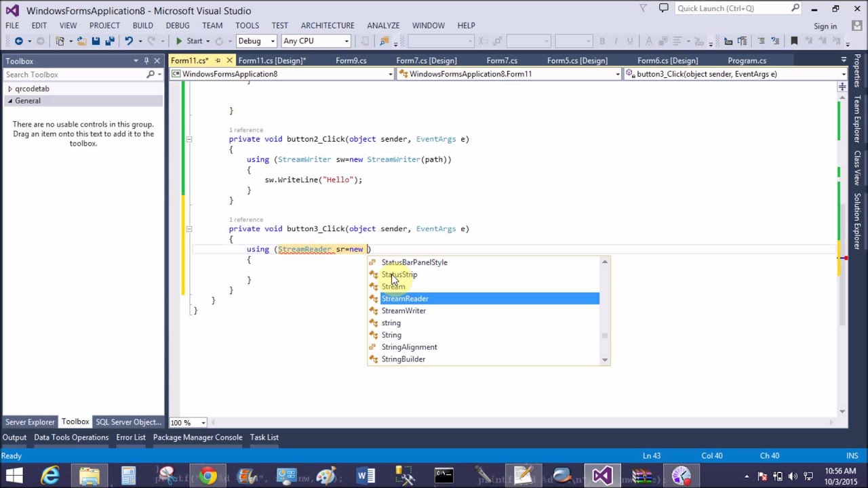Click the feedback speech bubble icon
Screen dimensions: 868x488
coord(663,8)
